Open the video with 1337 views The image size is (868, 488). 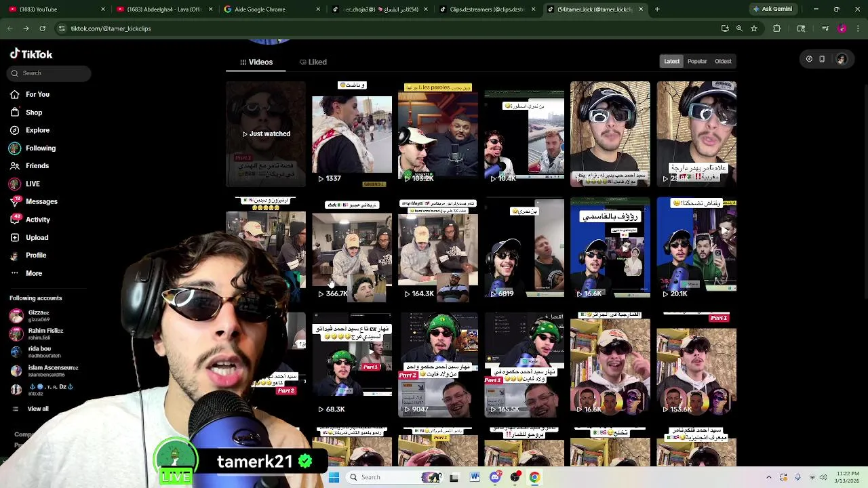[352, 134]
